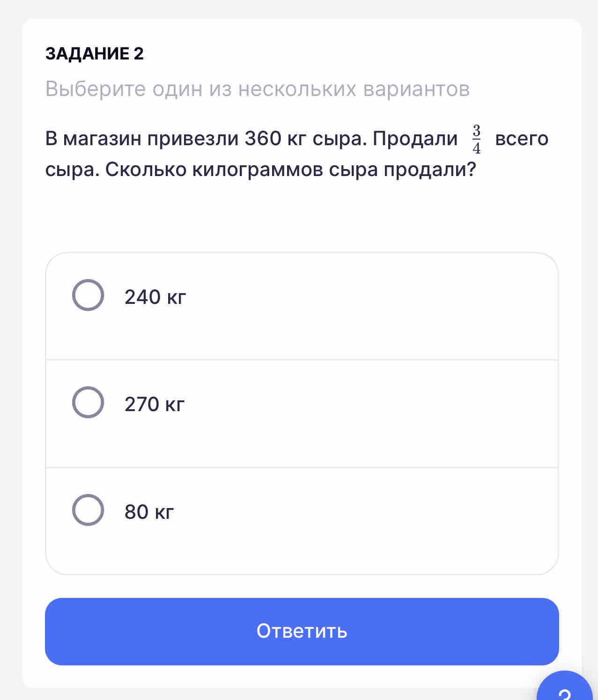Select the 270 кг radio button

click(88, 402)
